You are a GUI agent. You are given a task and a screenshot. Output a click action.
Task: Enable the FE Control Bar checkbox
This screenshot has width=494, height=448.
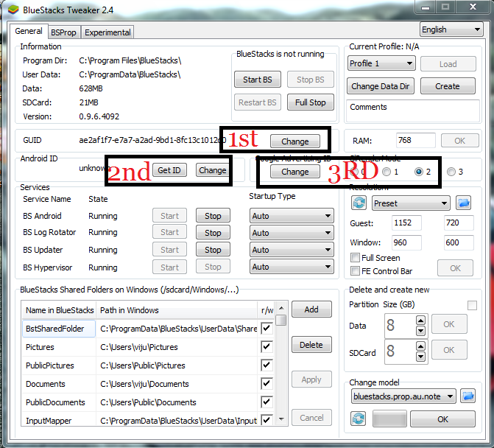click(355, 271)
